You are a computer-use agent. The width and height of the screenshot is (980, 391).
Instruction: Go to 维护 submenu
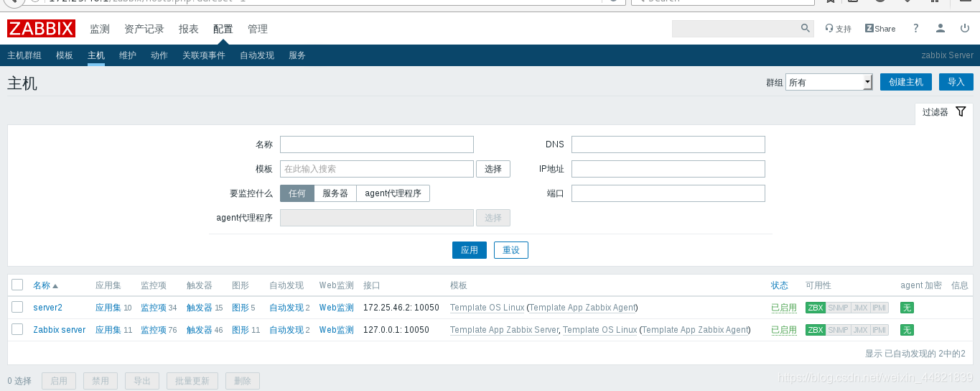point(128,55)
